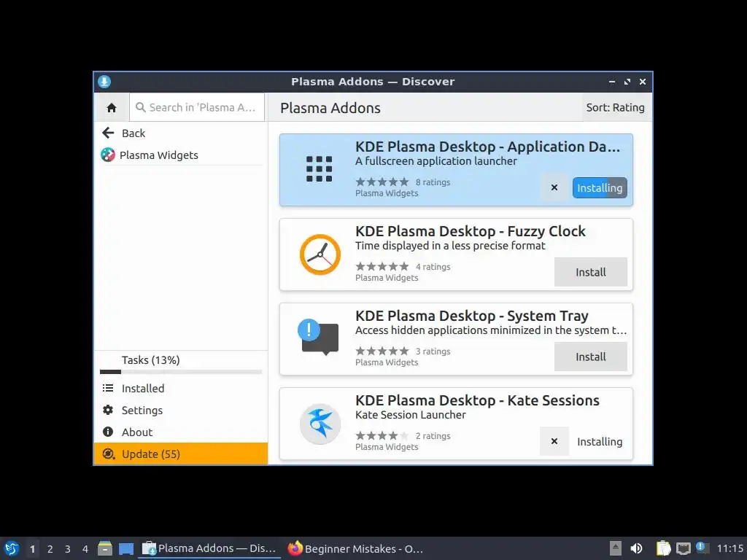The height and width of the screenshot is (560, 747).
Task: Click Installing label for Kate Sessions
Action: [x=600, y=441]
